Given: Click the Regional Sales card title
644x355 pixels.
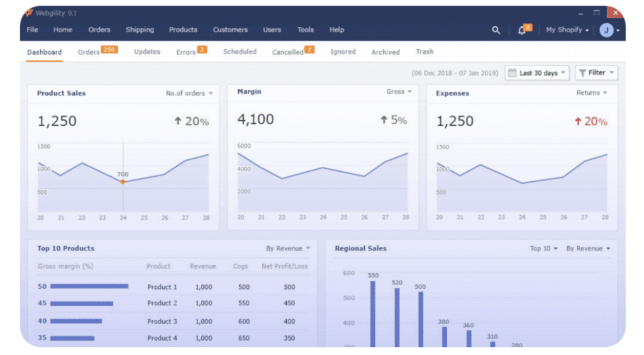Looking at the screenshot, I should (x=360, y=249).
